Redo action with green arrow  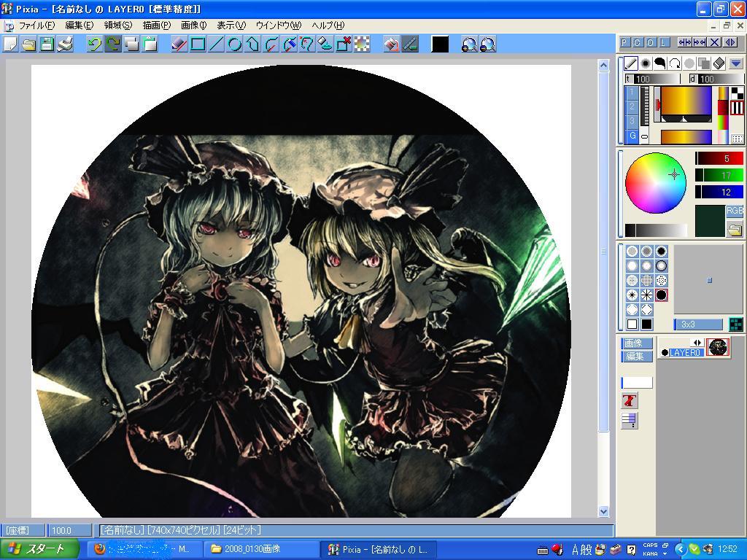point(113,44)
